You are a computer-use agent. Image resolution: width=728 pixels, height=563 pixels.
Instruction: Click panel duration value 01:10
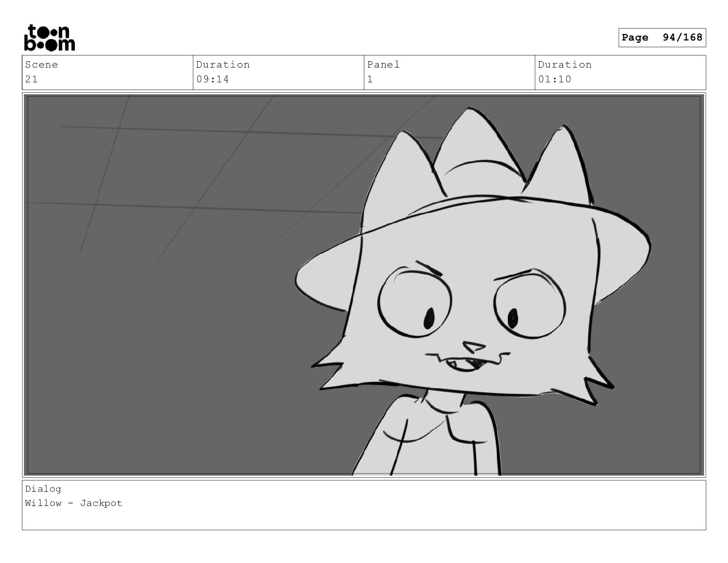(554, 79)
